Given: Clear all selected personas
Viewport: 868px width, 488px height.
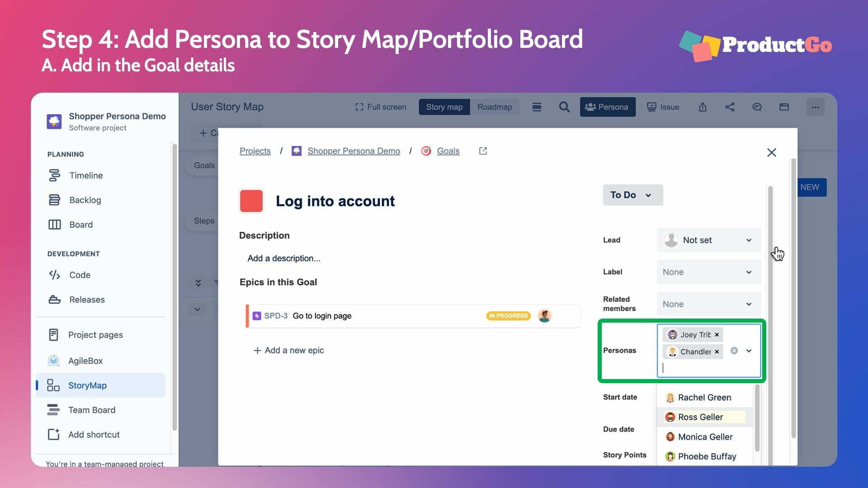Looking at the screenshot, I should coord(734,351).
